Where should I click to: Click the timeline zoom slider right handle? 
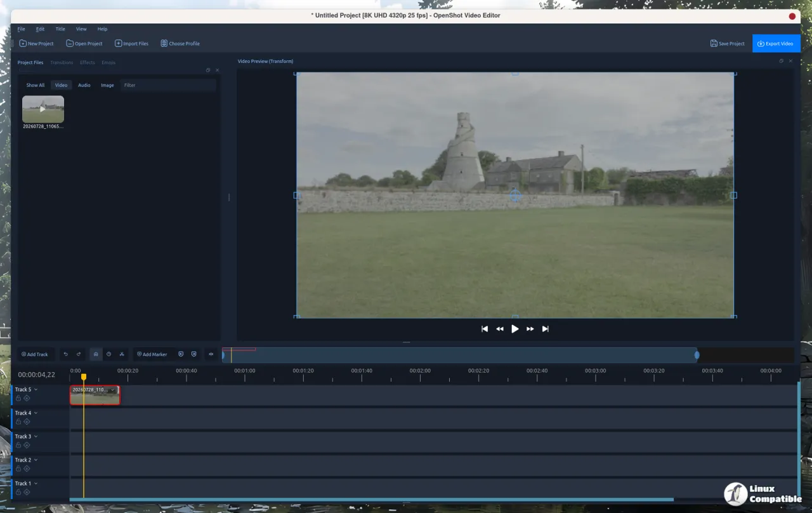(697, 355)
